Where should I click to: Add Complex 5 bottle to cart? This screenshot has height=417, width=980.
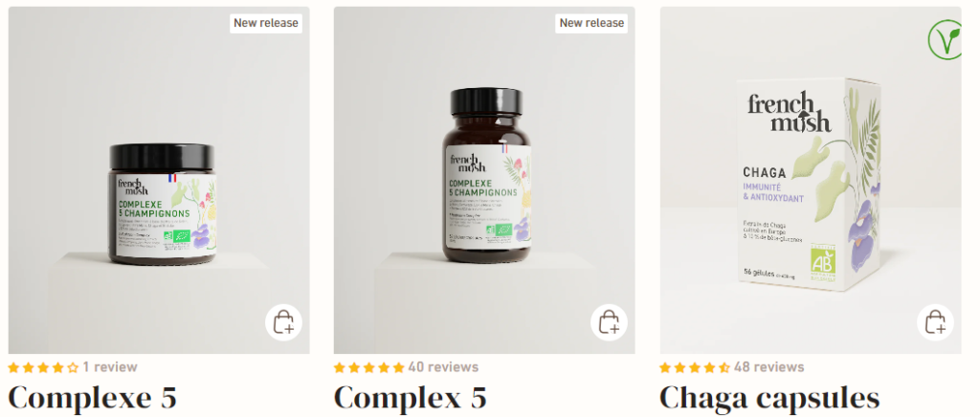coord(610,322)
